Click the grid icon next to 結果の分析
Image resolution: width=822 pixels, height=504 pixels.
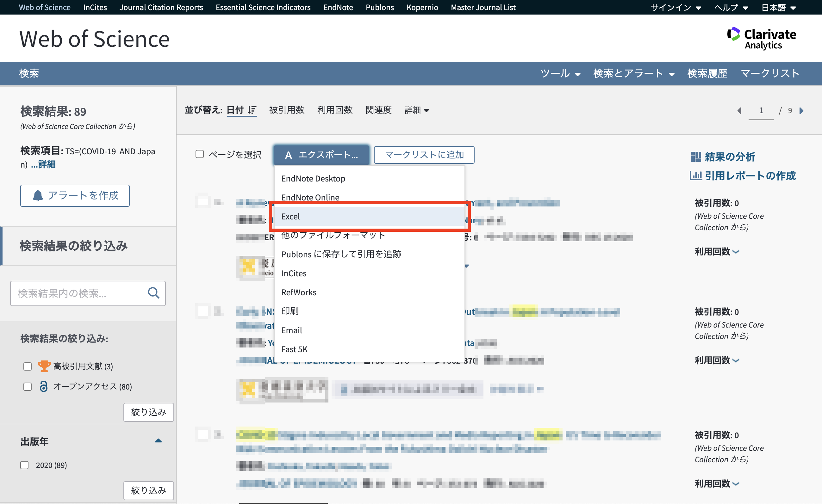(695, 157)
